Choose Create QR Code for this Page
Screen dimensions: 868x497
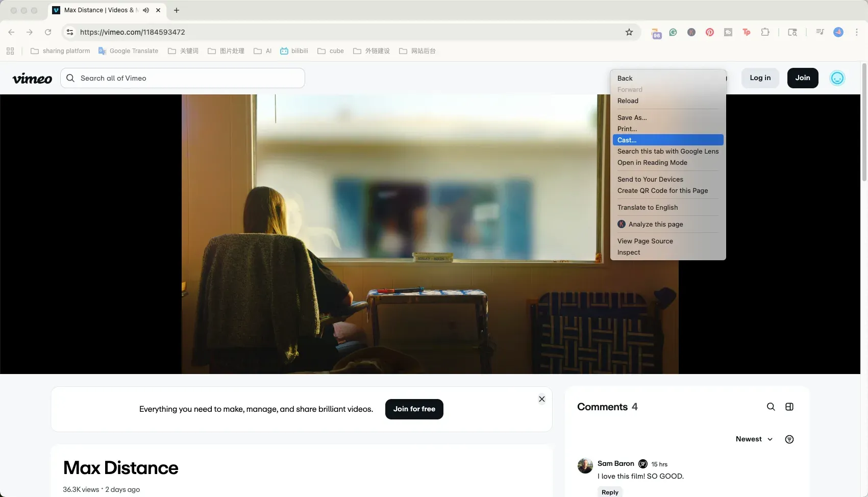[x=668, y=190]
